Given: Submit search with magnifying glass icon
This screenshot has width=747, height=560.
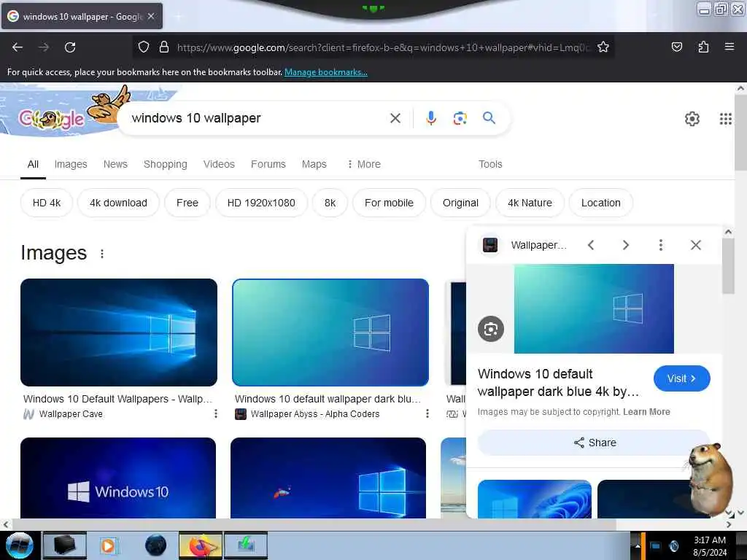Looking at the screenshot, I should click(x=489, y=117).
